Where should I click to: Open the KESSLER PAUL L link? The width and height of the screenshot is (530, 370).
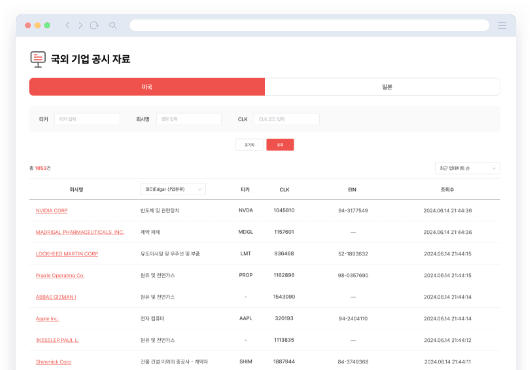[x=57, y=340]
